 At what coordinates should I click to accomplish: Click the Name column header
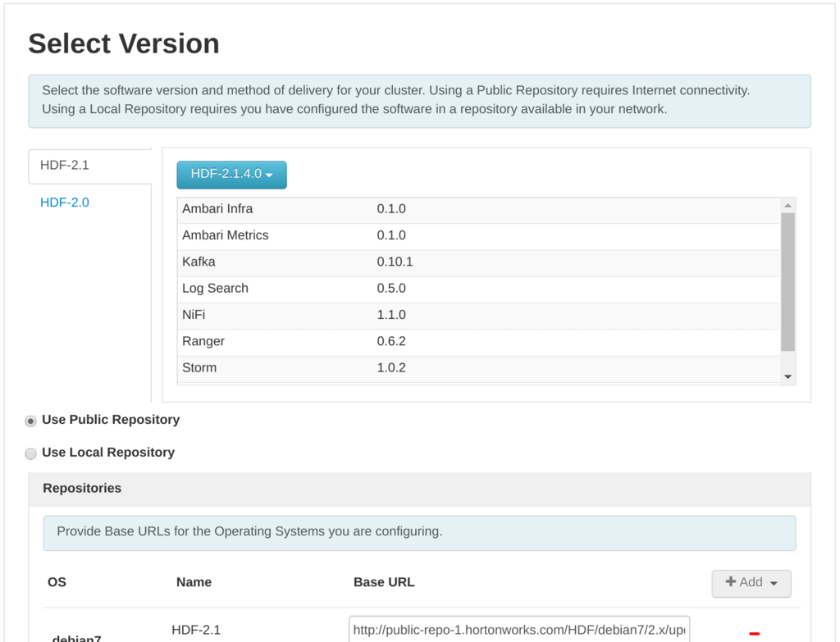pyautogui.click(x=194, y=583)
